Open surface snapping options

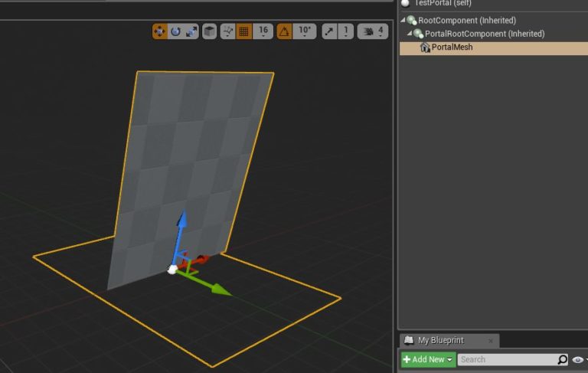[227, 31]
